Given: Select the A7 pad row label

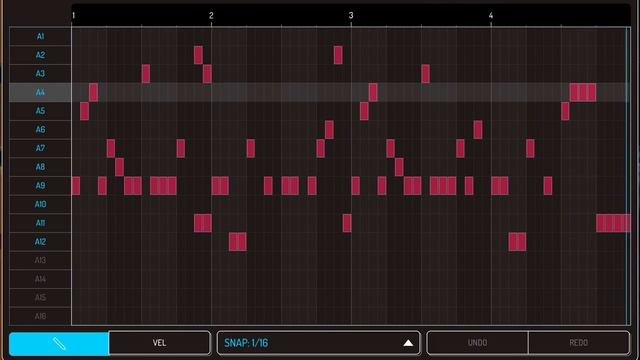Looking at the screenshot, I should click(40, 148).
